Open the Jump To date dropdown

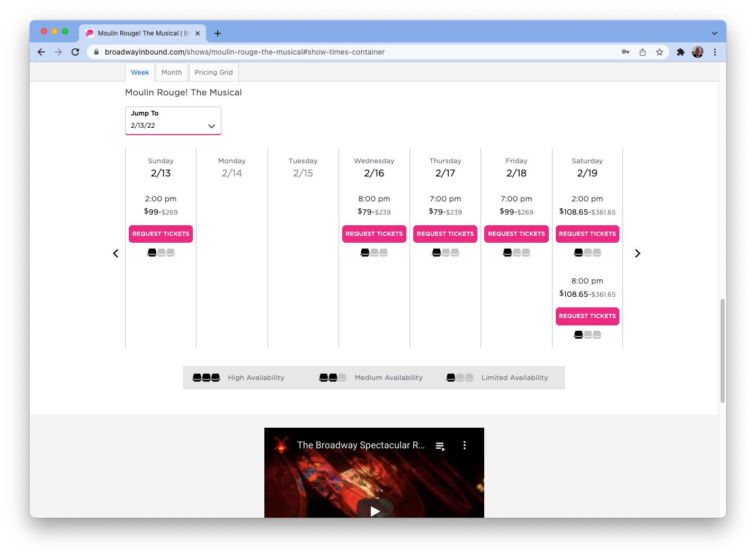tap(173, 121)
